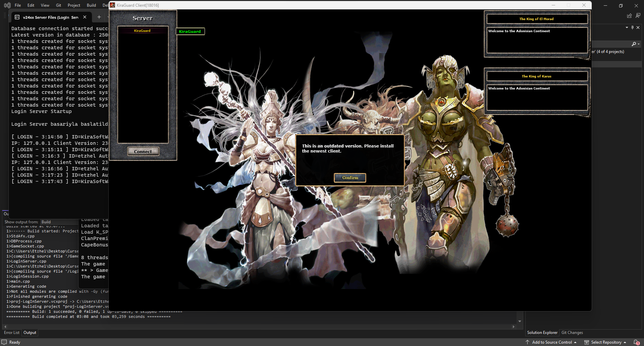
Task: Open Visual Studio File menu
Action: click(x=18, y=5)
